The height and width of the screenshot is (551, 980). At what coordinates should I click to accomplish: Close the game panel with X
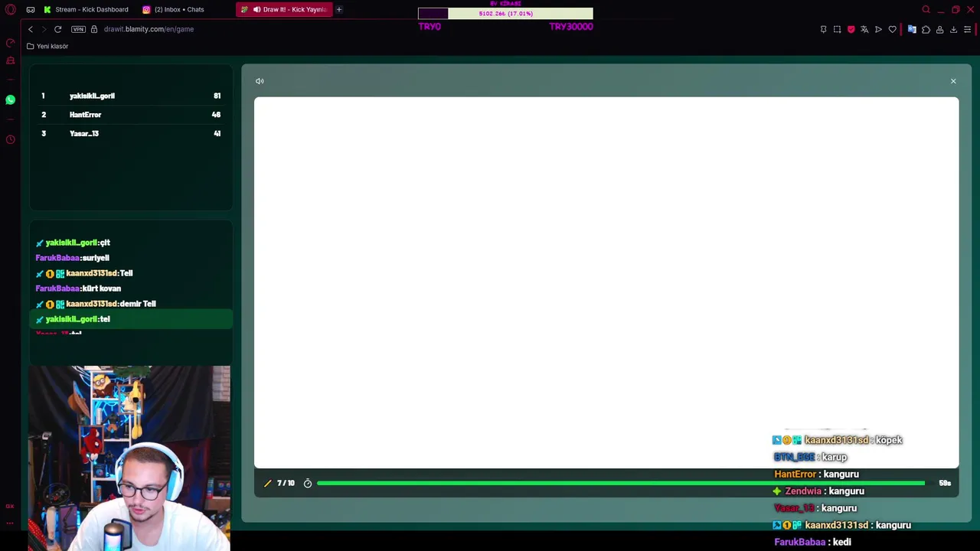953,81
